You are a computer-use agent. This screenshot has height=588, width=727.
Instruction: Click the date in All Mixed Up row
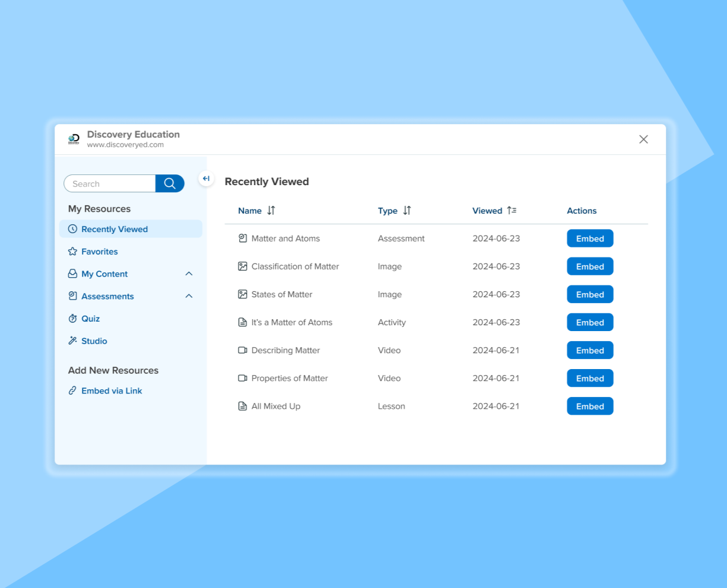[x=496, y=406]
